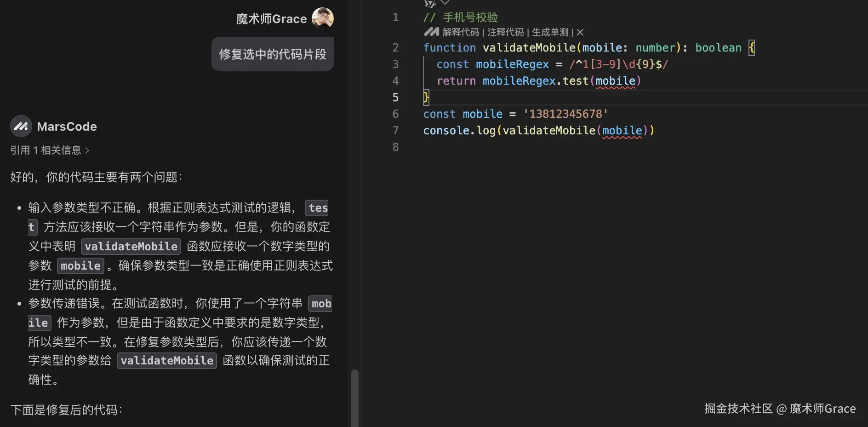Click 注释代码 in the code lens

click(505, 32)
